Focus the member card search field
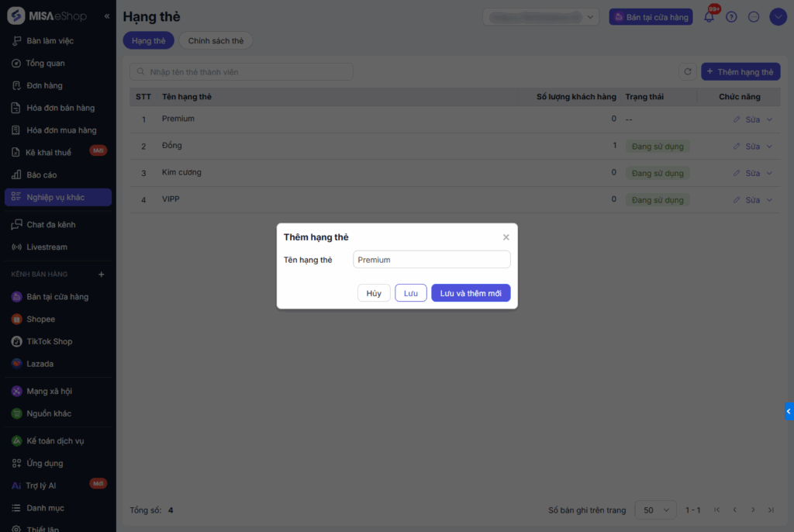The height and width of the screenshot is (532, 794). pyautogui.click(x=241, y=71)
